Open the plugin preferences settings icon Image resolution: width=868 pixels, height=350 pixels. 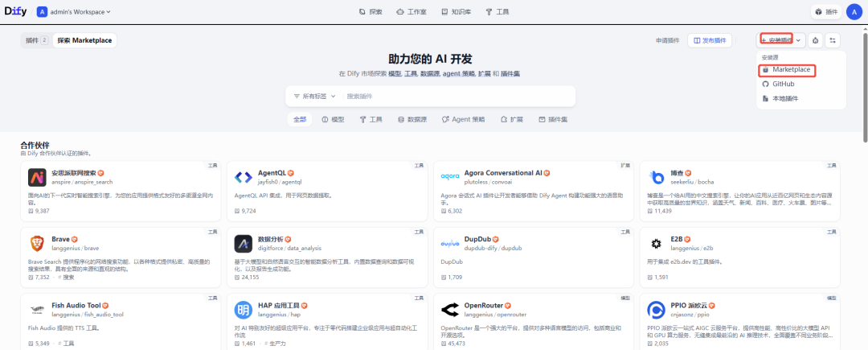833,40
